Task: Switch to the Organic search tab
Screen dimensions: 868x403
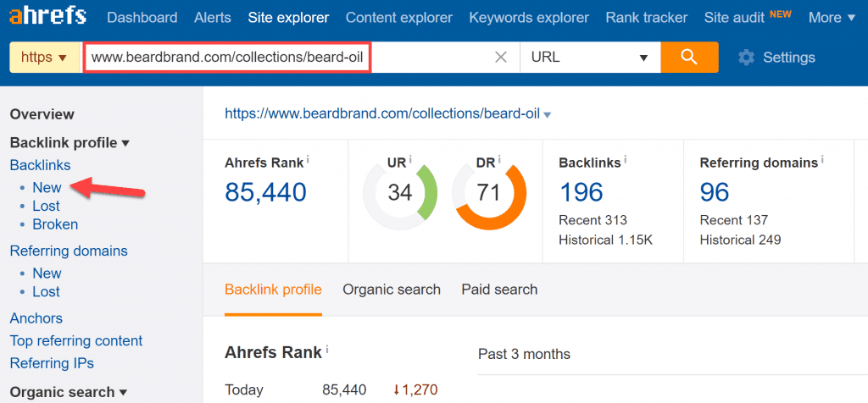Action: pos(392,290)
